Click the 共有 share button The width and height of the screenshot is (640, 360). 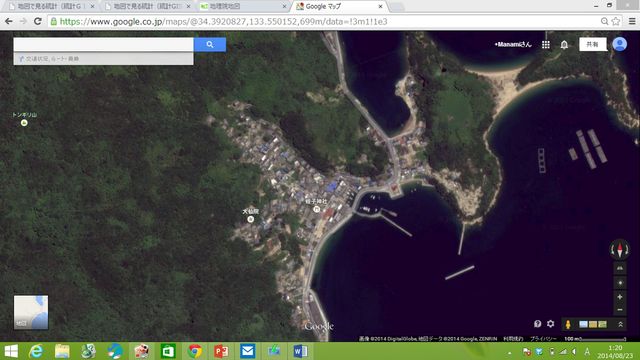[x=593, y=44]
